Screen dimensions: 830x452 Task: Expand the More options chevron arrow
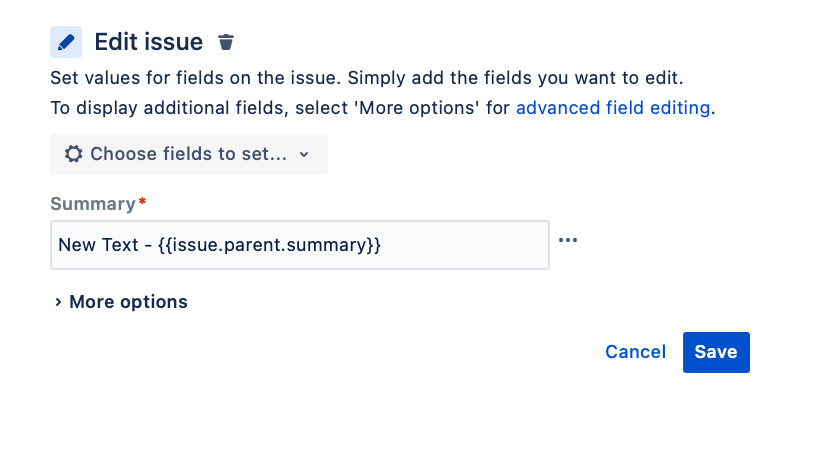pos(58,302)
